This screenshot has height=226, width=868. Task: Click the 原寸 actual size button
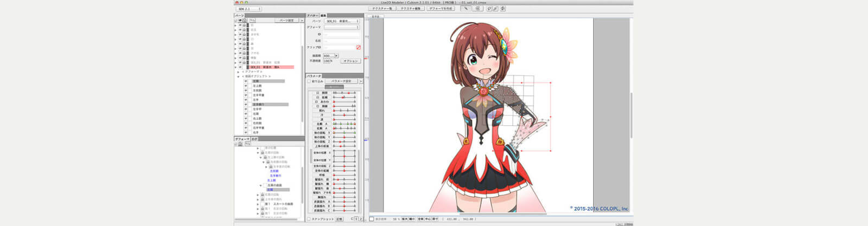coord(435,219)
